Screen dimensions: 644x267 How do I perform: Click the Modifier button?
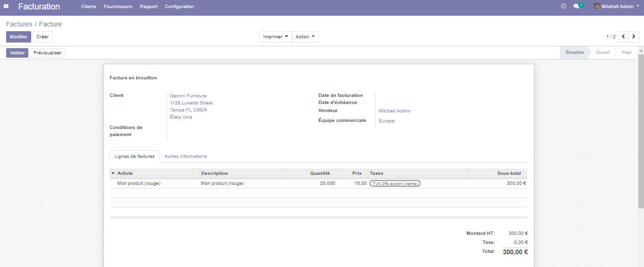click(x=18, y=37)
